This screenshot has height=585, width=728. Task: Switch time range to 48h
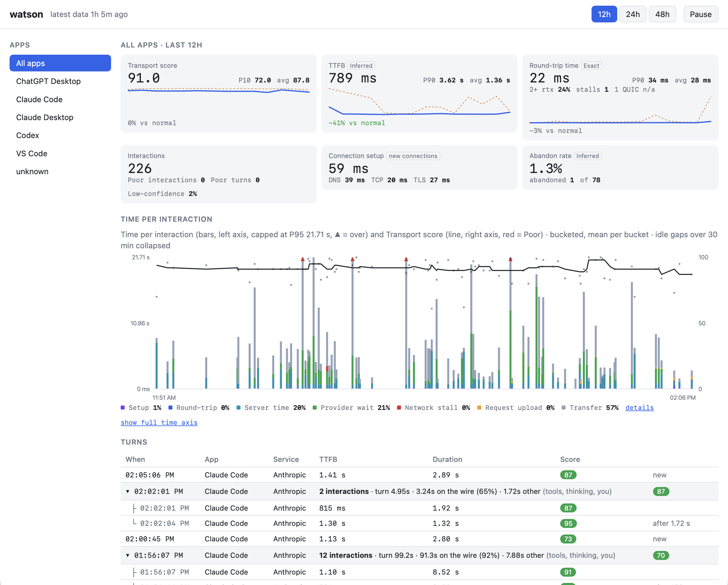[662, 14]
